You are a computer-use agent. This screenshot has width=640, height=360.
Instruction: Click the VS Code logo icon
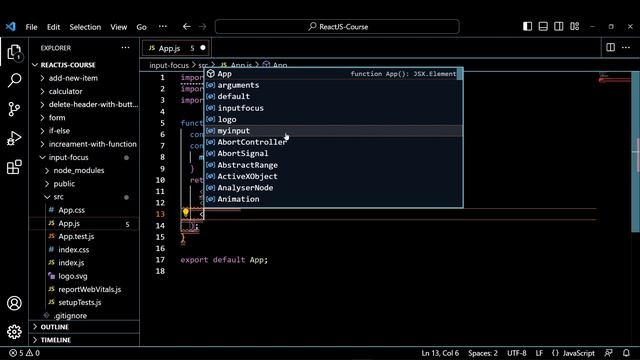point(11,27)
